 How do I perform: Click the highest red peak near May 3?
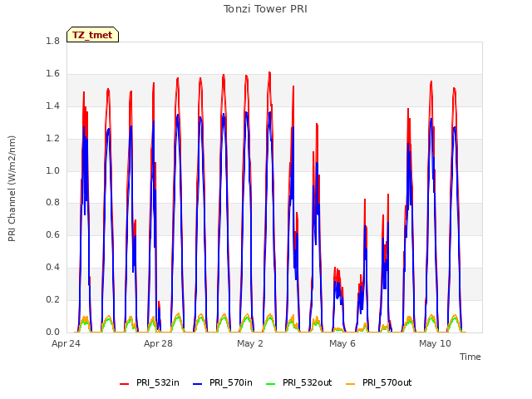pos(269,72)
